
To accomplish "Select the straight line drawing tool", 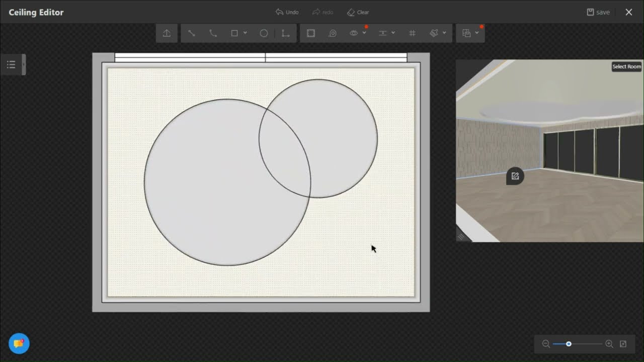I will (192, 33).
